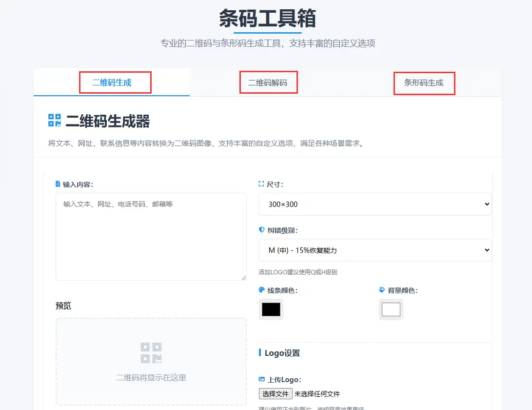Click the image icon next to 上传Logo
The image size is (532, 410).
(262, 379)
